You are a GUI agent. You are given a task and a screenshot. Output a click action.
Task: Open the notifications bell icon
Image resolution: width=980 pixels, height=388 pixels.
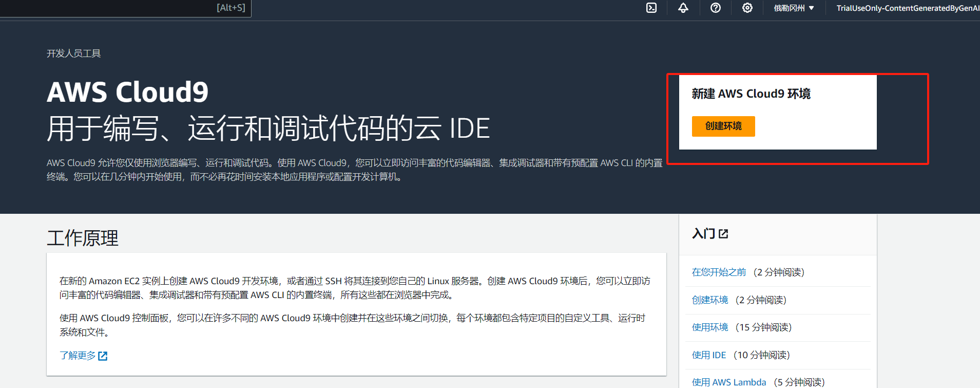683,8
